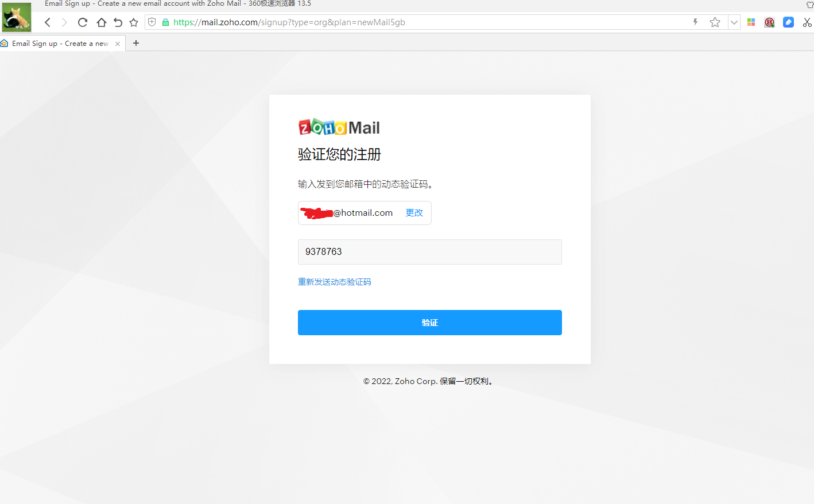Image resolution: width=814 pixels, height=504 pixels.
Task: Click the verification code field with 9378763
Action: 429,252
